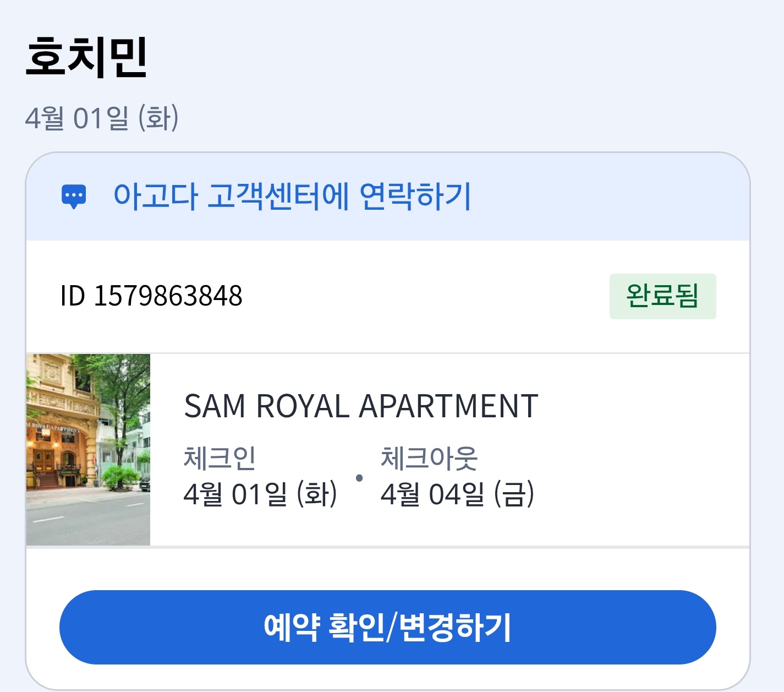Select the SAM ROYAL APARTMENT hotel name
784x692 pixels.
[x=361, y=406]
